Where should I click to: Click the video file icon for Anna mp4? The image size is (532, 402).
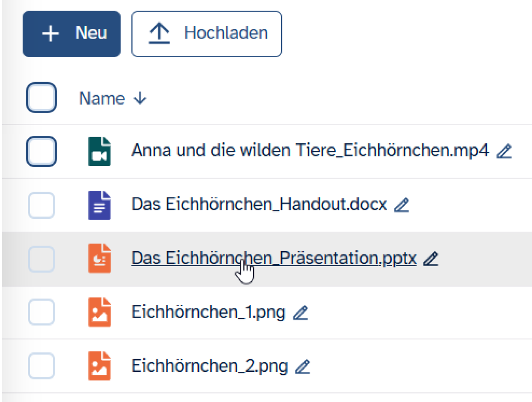pyautogui.click(x=99, y=151)
